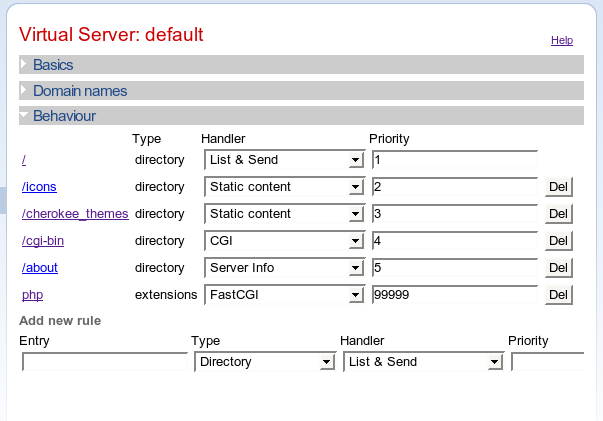
Task: Click priority field of /icons rule
Action: (x=455, y=186)
